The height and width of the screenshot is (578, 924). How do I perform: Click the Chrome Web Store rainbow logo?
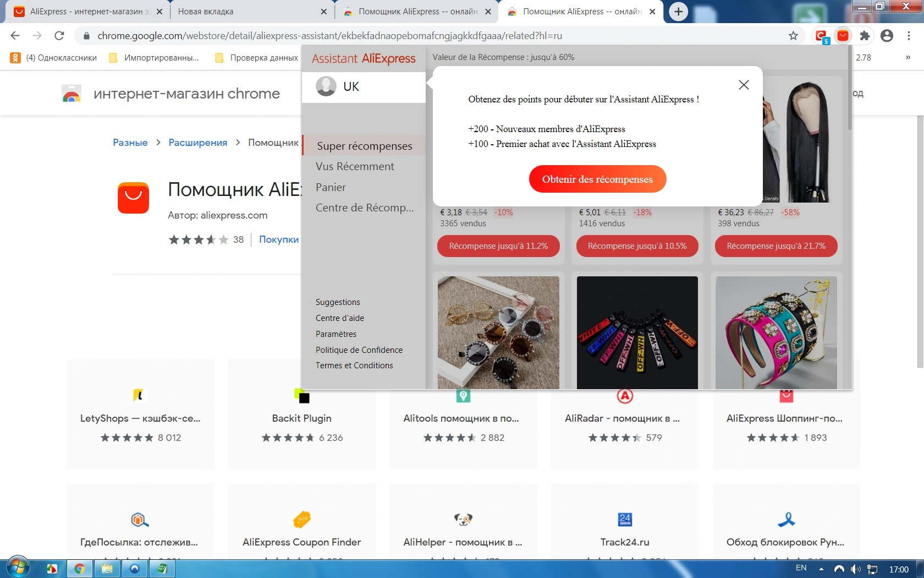coord(71,94)
